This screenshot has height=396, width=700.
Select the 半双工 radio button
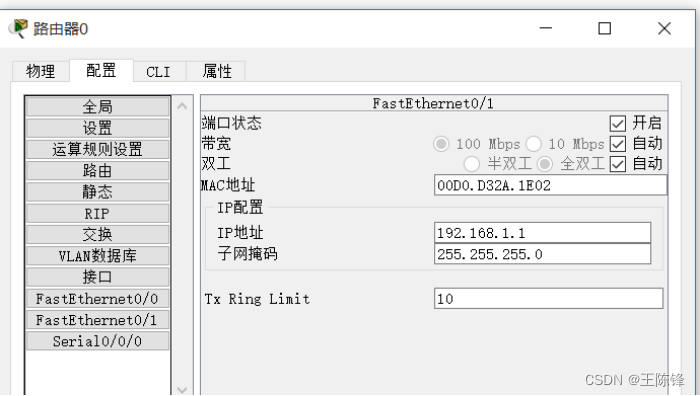pos(472,164)
